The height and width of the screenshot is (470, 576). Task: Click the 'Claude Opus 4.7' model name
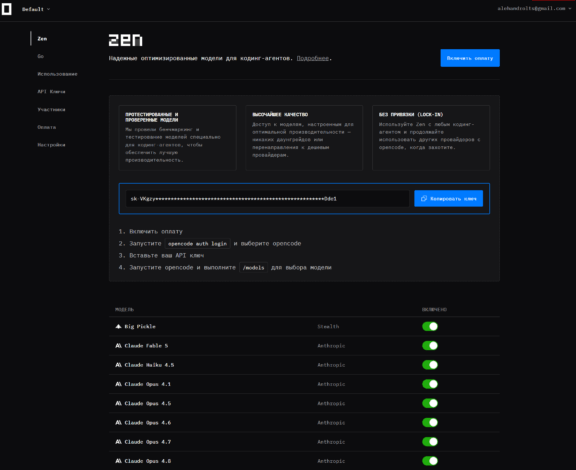point(147,442)
